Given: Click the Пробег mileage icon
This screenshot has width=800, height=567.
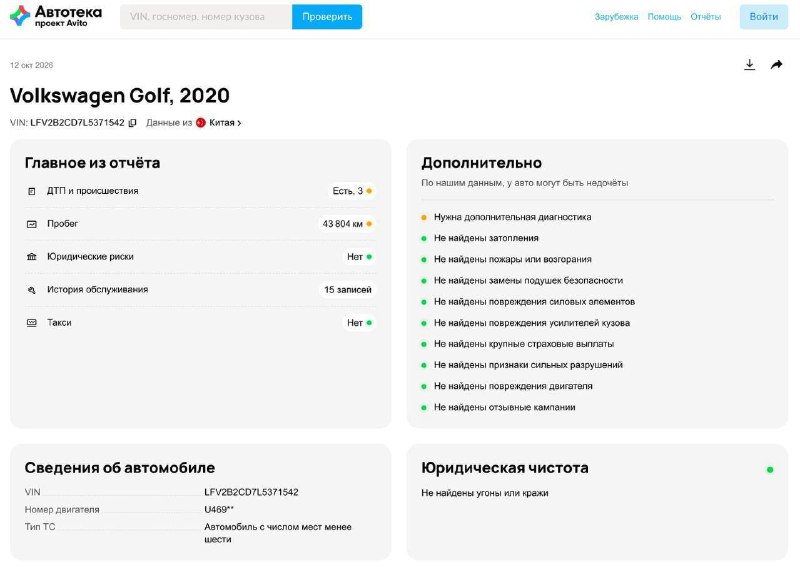Looking at the screenshot, I should coord(32,224).
